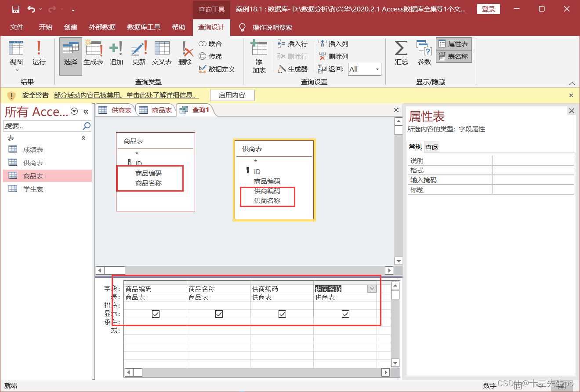Switch to External Data (外部数据) tab
Viewport: 580px width, 392px height.
[x=102, y=27]
